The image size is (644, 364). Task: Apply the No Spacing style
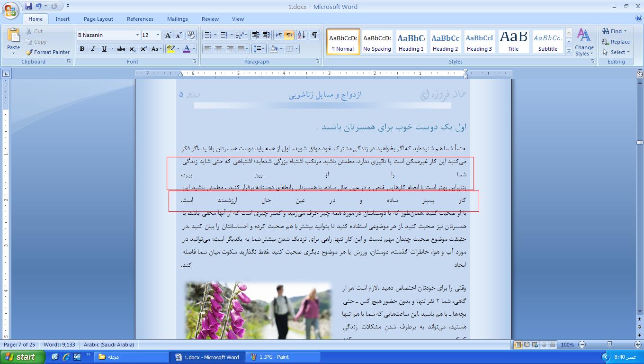[x=377, y=42]
